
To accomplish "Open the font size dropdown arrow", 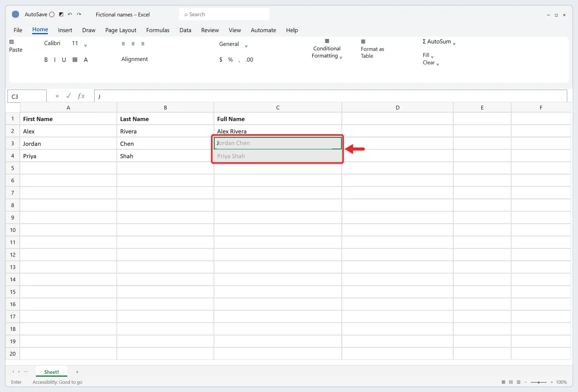I will [x=85, y=45].
